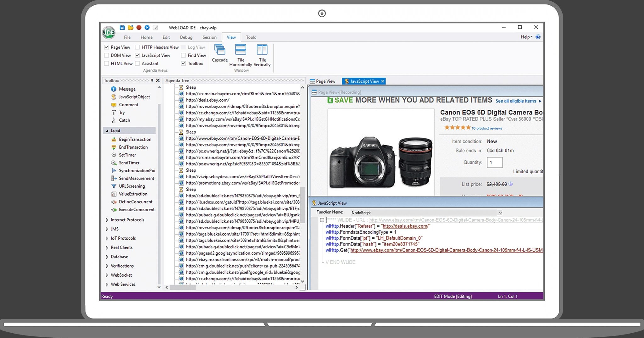Click the deals.ebay.com Referer link in script
Image resolution: width=644 pixels, height=338 pixels.
coord(405,226)
